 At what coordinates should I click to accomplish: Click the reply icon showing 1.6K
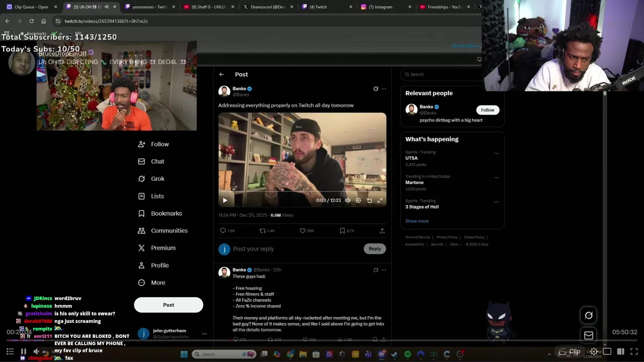click(223, 230)
